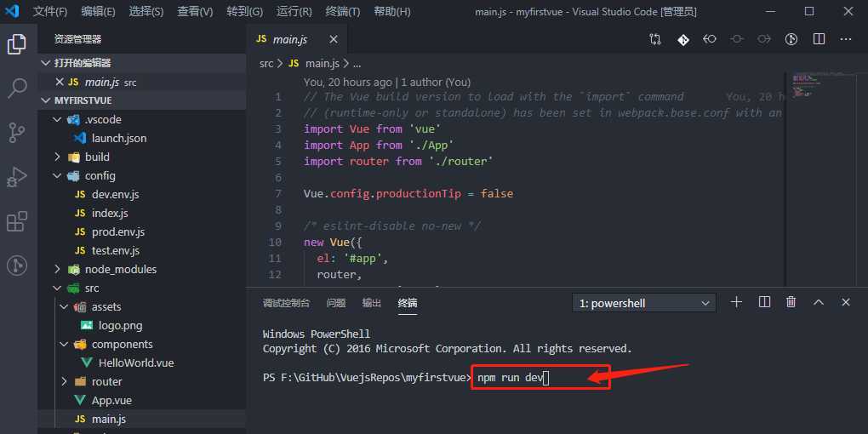868x434 pixels.
Task: Open the 终端(T) menu
Action: coord(343,12)
